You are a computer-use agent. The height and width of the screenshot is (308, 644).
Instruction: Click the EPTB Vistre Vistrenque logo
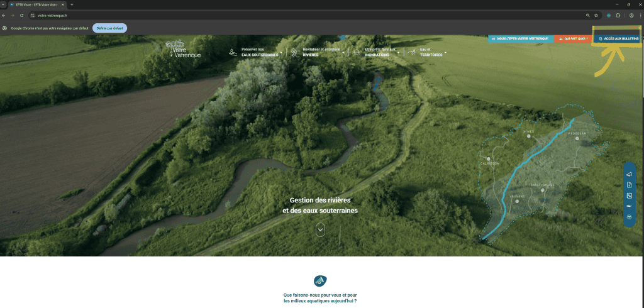183,49
